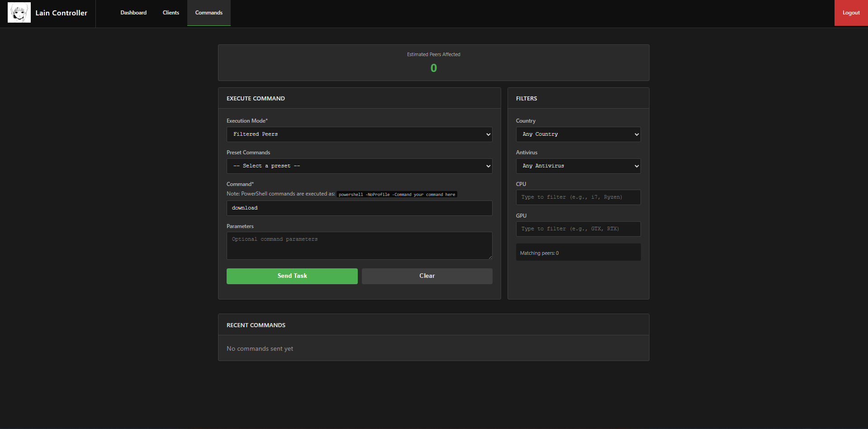
Task: Open the Antivirus filter dropdown
Action: click(x=578, y=166)
